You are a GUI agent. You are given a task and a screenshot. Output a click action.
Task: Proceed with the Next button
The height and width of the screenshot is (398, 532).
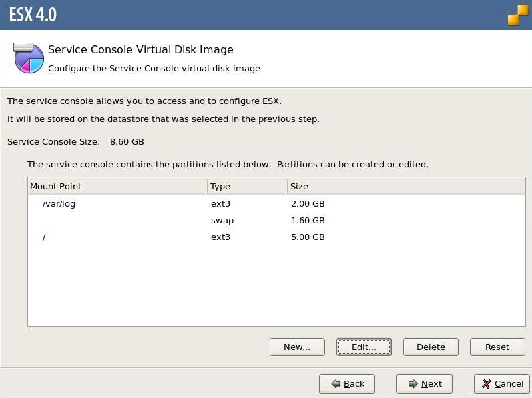[425, 384]
